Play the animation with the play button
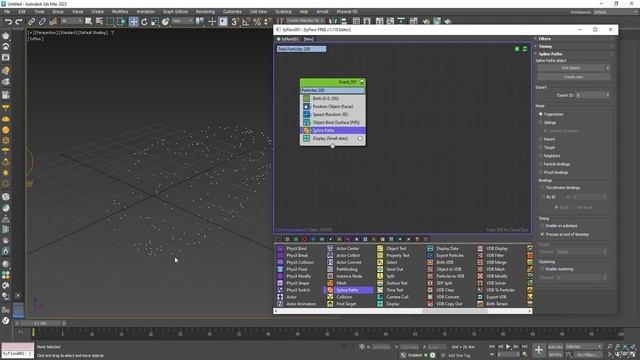 click(508, 347)
